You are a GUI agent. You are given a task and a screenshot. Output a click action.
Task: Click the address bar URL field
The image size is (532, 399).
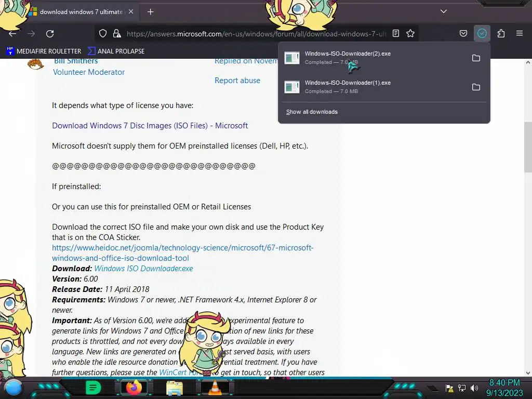[256, 34]
